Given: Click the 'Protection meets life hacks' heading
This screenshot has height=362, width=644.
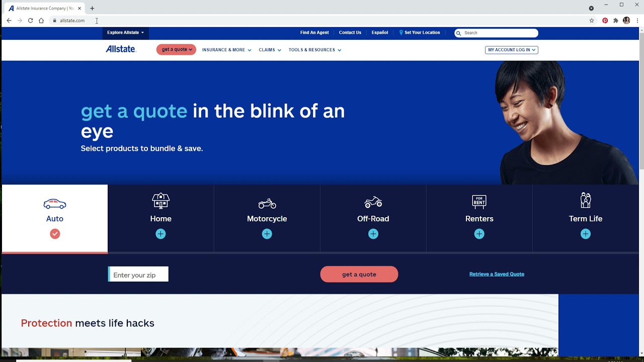Looking at the screenshot, I should click(88, 323).
